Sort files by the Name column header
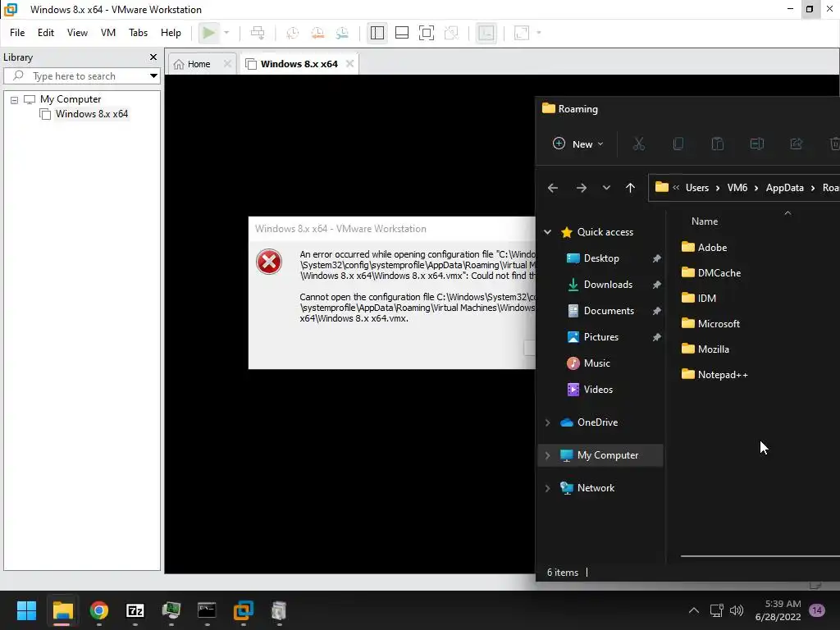The width and height of the screenshot is (840, 630). point(705,221)
